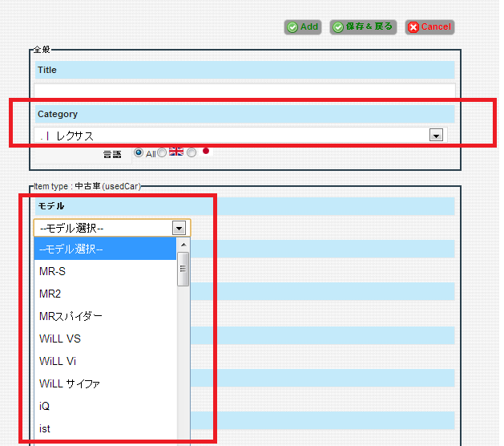Click the 保存 & 戻る button

coord(363,27)
